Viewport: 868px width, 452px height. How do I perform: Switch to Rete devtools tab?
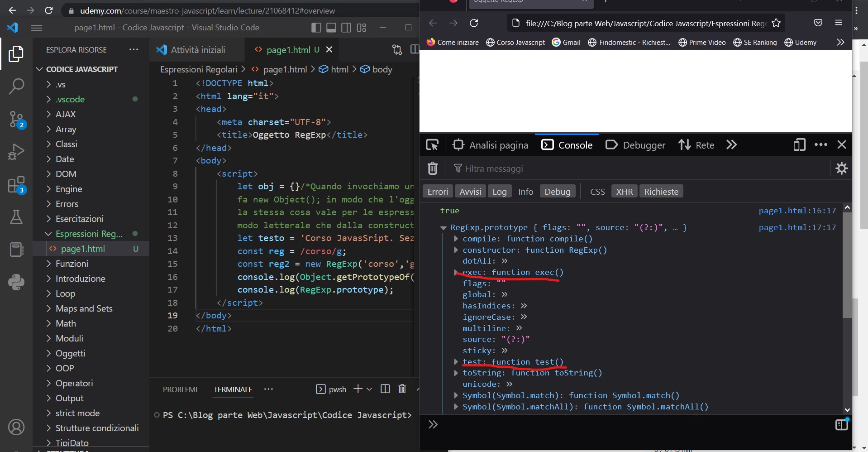click(696, 145)
